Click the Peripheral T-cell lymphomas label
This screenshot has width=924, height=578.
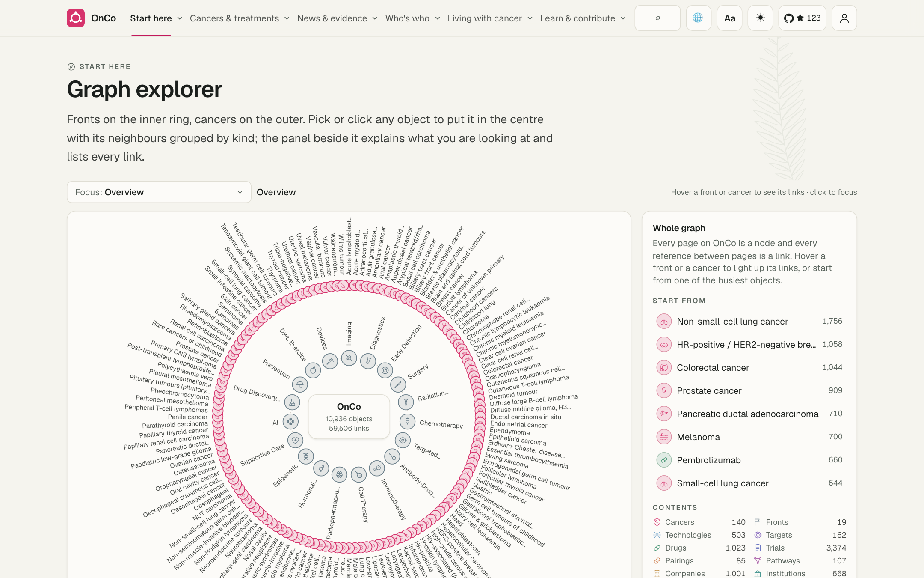tap(166, 408)
